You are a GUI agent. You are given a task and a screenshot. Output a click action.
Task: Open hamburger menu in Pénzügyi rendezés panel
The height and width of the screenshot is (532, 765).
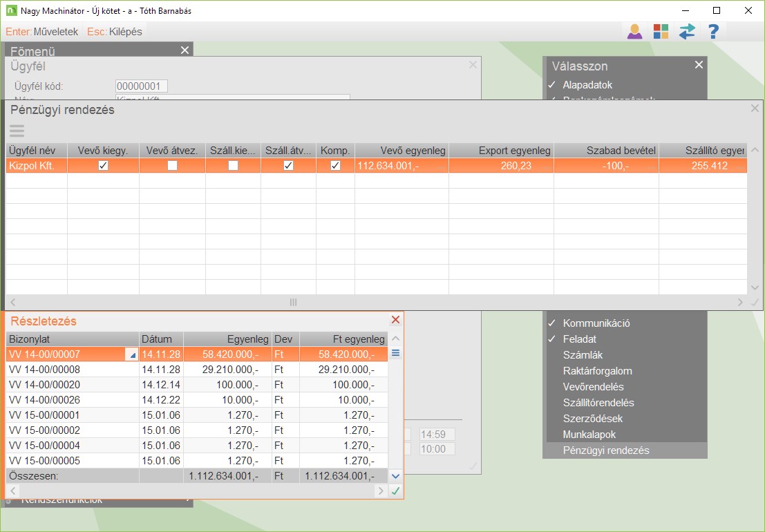(x=17, y=131)
